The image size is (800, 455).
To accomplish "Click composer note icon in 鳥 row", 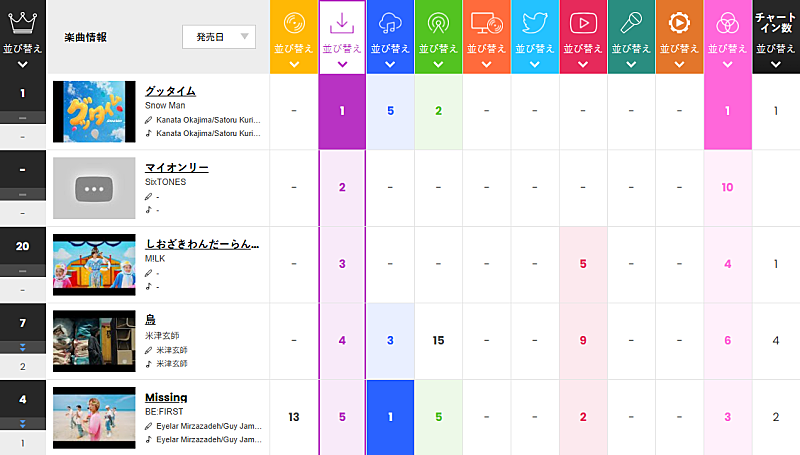I will pyautogui.click(x=148, y=364).
